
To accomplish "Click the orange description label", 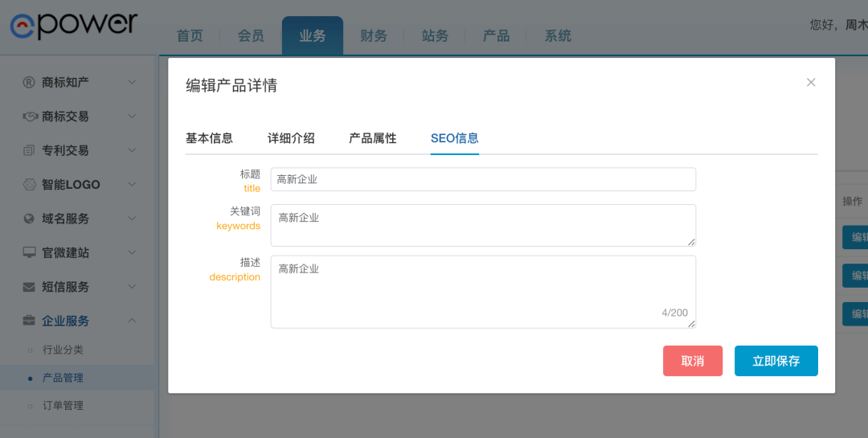I will click(x=235, y=277).
